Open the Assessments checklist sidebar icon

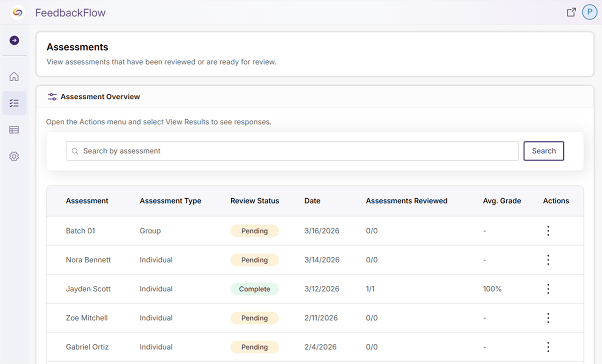click(14, 103)
